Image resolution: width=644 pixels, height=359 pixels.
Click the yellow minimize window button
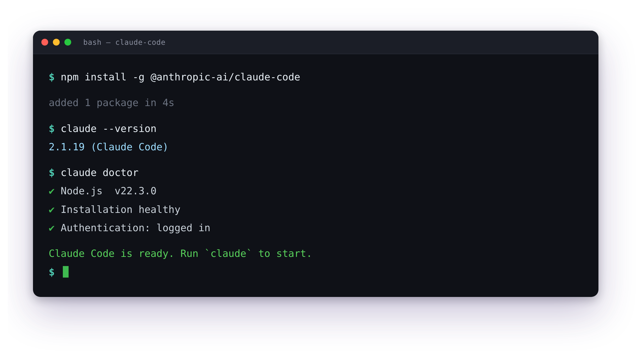tap(56, 42)
